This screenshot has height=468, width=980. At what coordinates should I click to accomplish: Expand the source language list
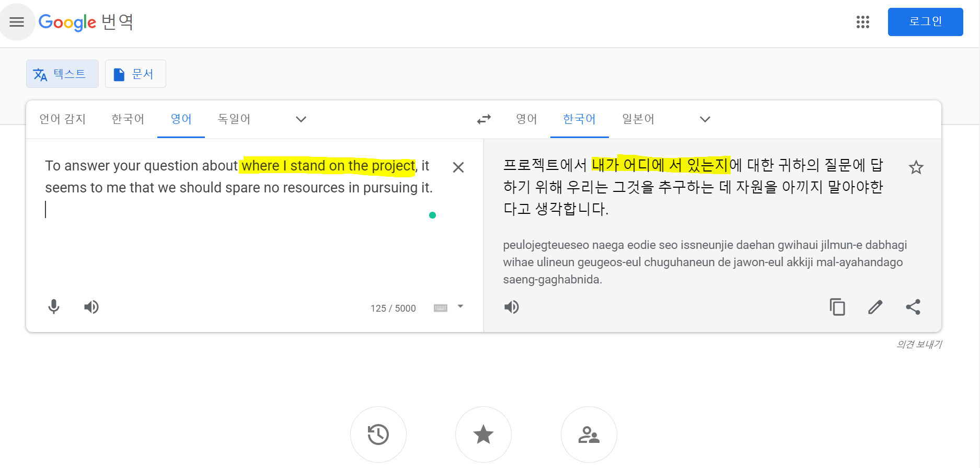coord(301,119)
